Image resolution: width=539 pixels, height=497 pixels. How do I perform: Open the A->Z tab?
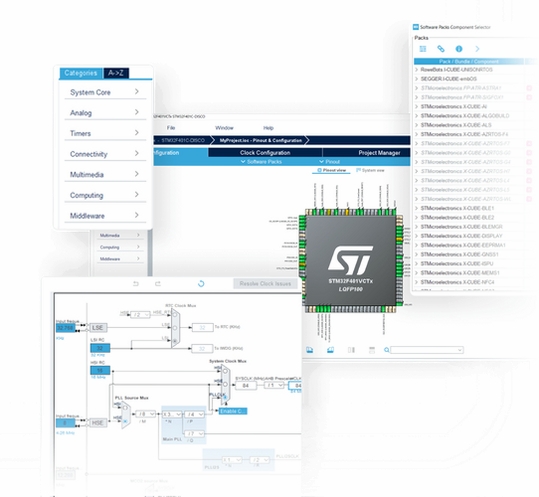click(116, 73)
